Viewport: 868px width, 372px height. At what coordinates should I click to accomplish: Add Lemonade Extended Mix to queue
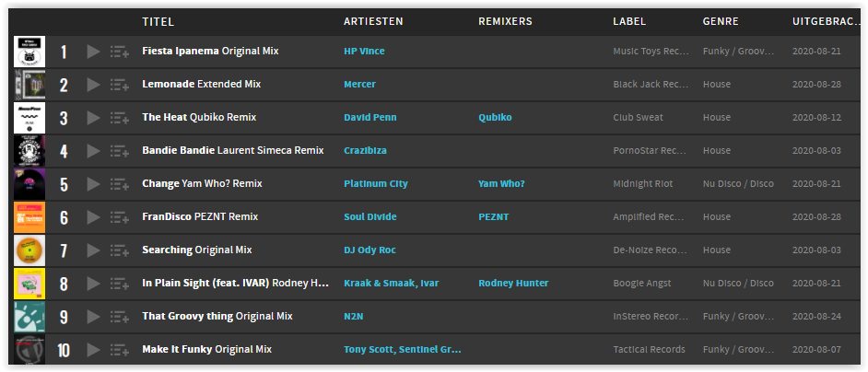click(x=120, y=85)
